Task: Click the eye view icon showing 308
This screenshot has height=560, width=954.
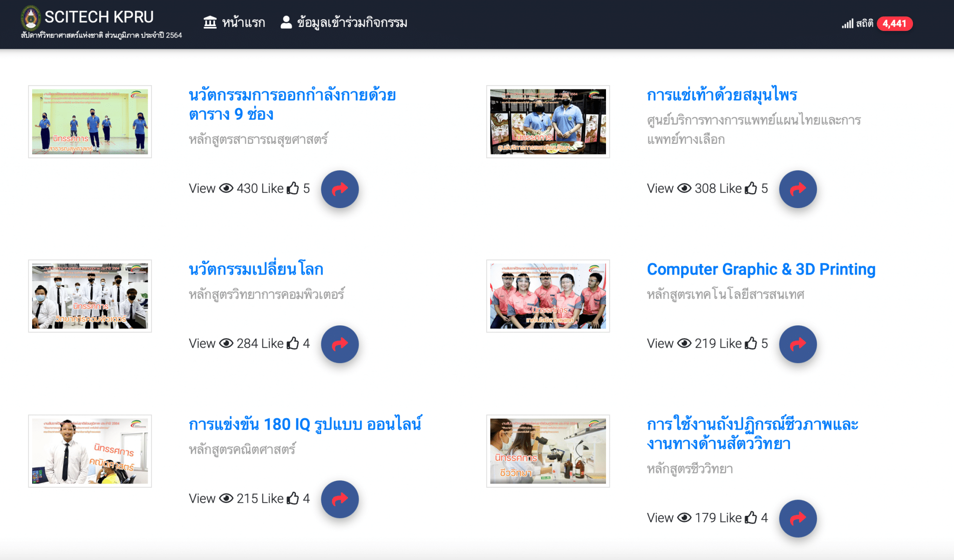Action: pyautogui.click(x=684, y=188)
